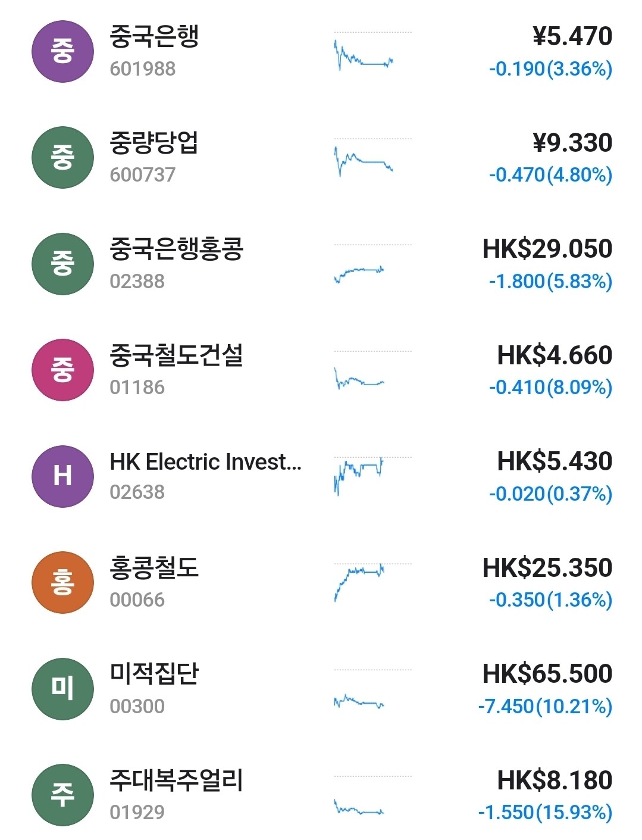Image resolution: width=642 pixels, height=840 pixels.
Task: Tap the green 미 icon
Action: click(x=62, y=688)
